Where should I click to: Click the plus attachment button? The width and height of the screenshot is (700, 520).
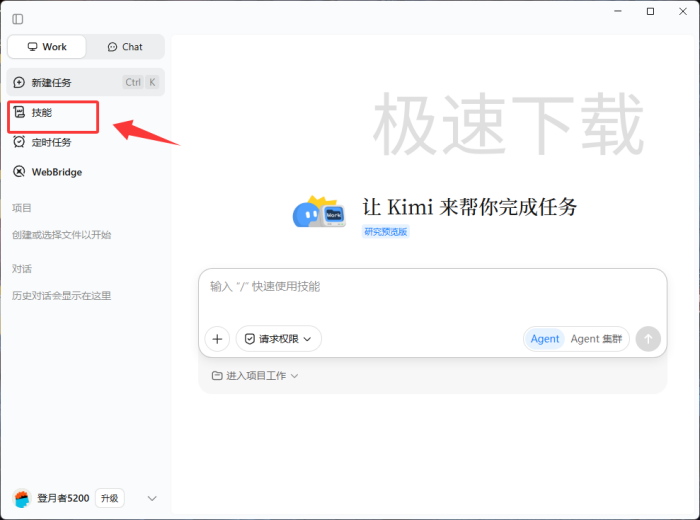217,339
